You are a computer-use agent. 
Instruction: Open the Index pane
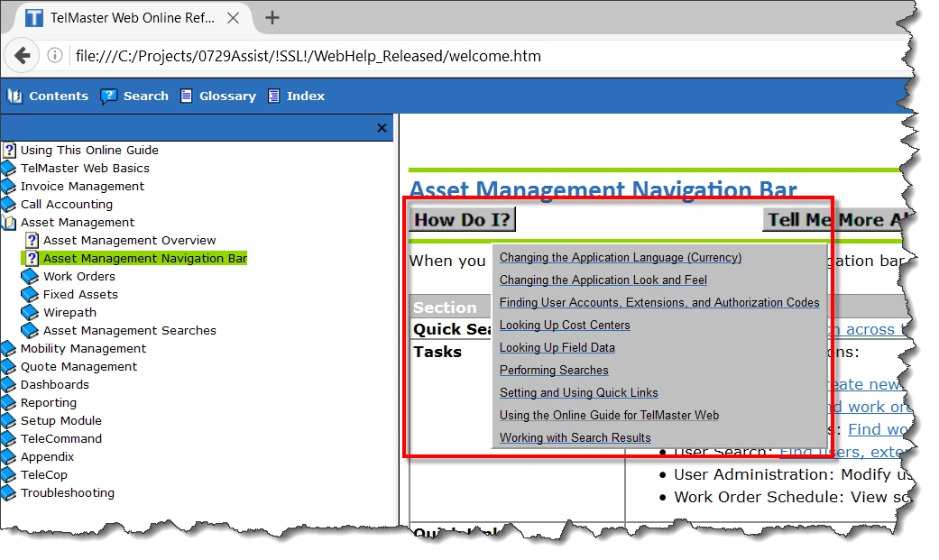point(306,96)
